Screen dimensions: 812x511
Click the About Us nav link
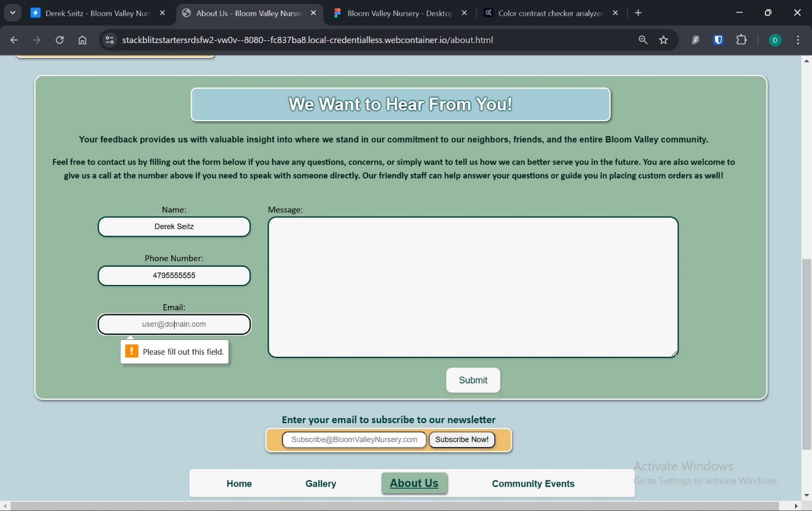pos(415,483)
